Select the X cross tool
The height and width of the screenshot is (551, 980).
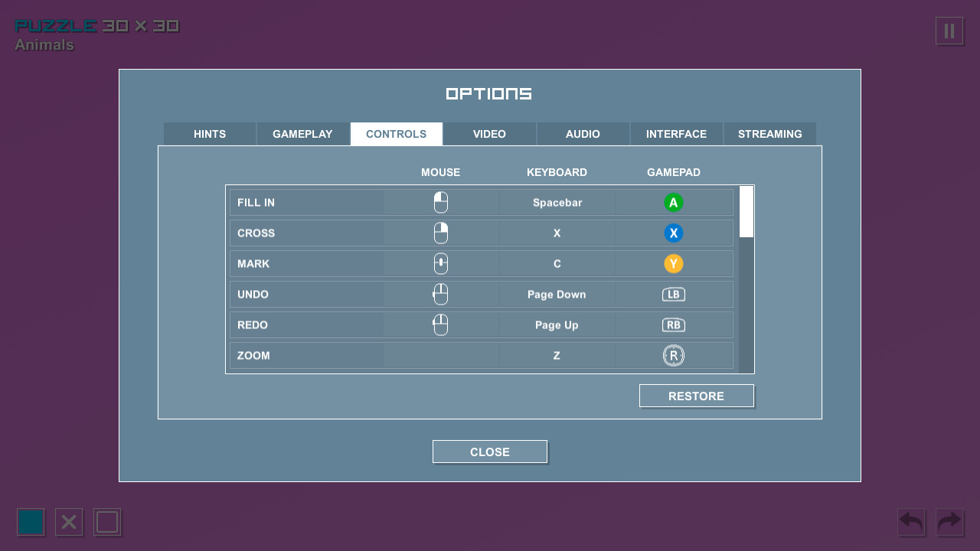pyautogui.click(x=69, y=523)
